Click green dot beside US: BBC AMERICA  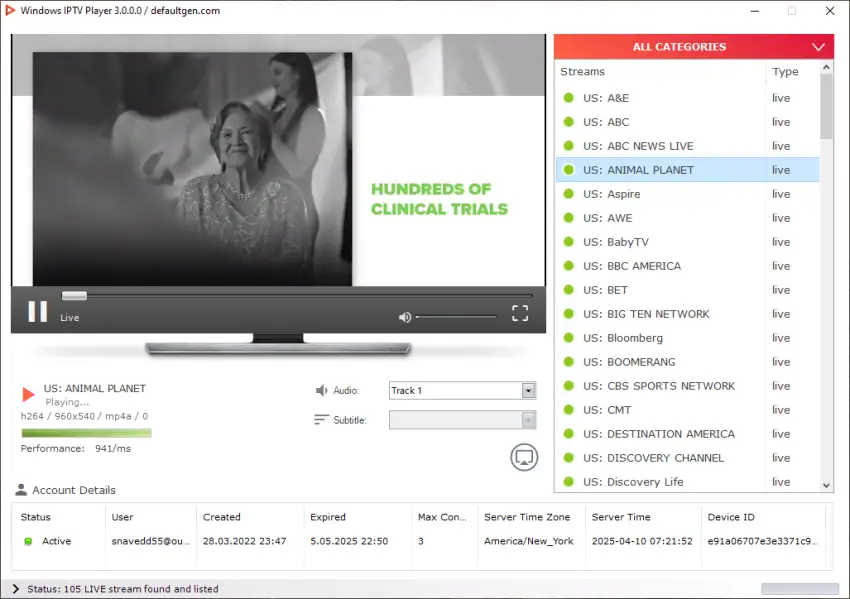click(569, 266)
